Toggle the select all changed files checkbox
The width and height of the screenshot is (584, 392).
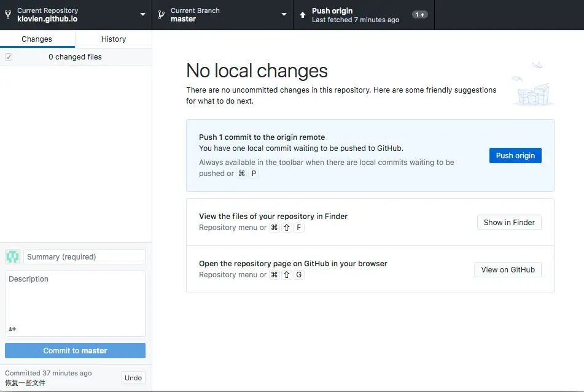pyautogui.click(x=9, y=57)
